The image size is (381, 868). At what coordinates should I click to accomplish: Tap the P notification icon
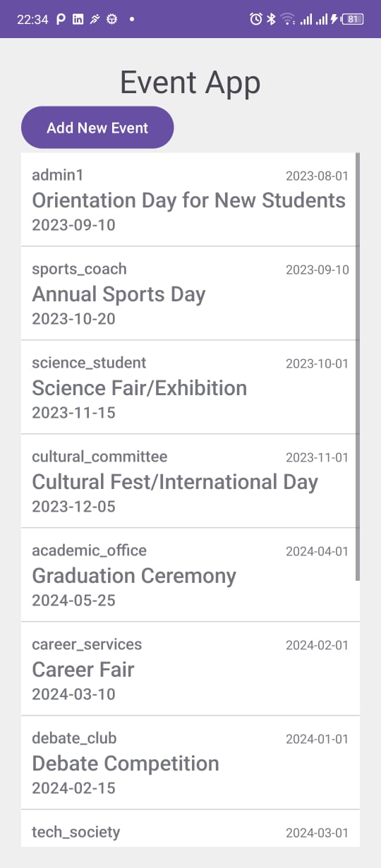point(61,20)
